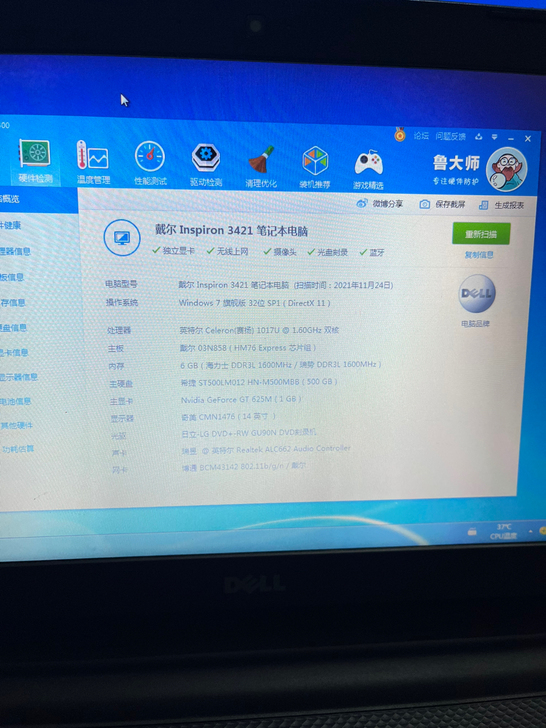Click the 摄像头 checkmark feature
Image resolution: width=546 pixels, height=728 pixels.
pos(280,252)
